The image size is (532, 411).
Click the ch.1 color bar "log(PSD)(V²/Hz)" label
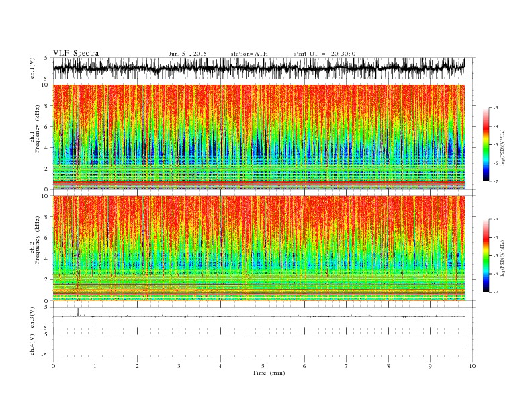coord(502,146)
